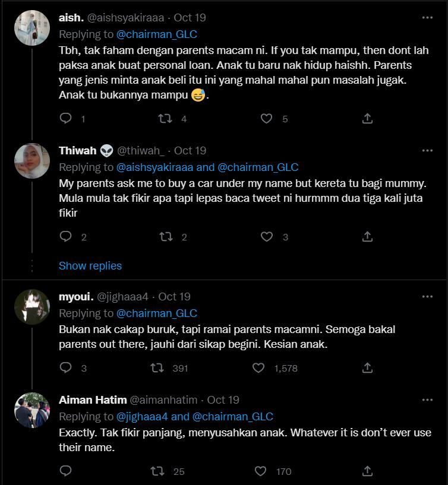448x485 pixels.
Task: Share Aiman Hatim's tweet
Action: [367, 471]
